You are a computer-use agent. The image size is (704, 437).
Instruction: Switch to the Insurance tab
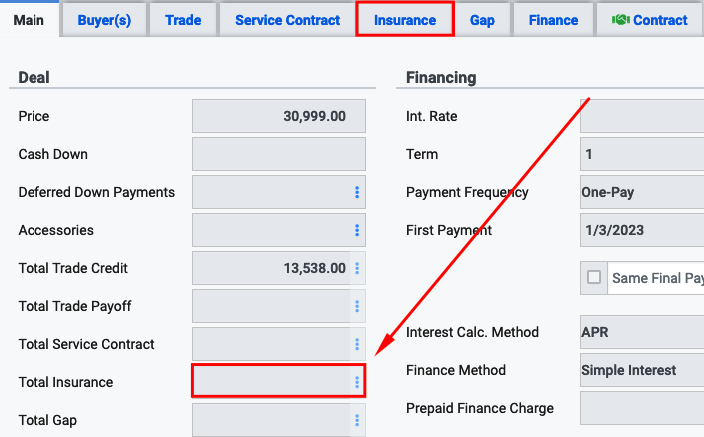[x=405, y=20]
